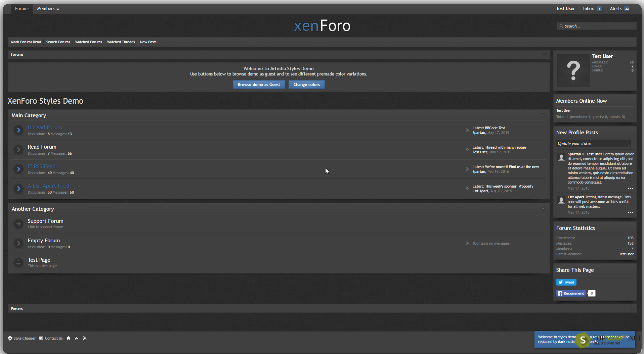Open New Posts
Image resolution: width=644 pixels, height=354 pixels.
(148, 42)
